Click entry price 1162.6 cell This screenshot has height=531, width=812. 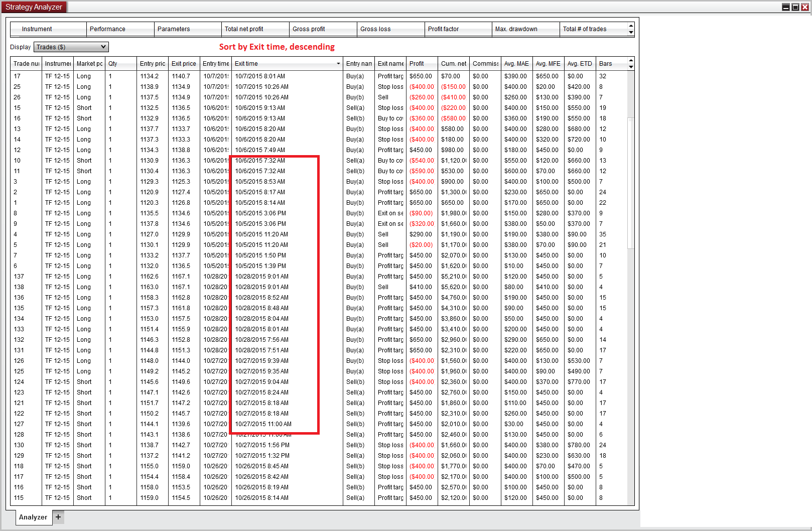point(153,277)
